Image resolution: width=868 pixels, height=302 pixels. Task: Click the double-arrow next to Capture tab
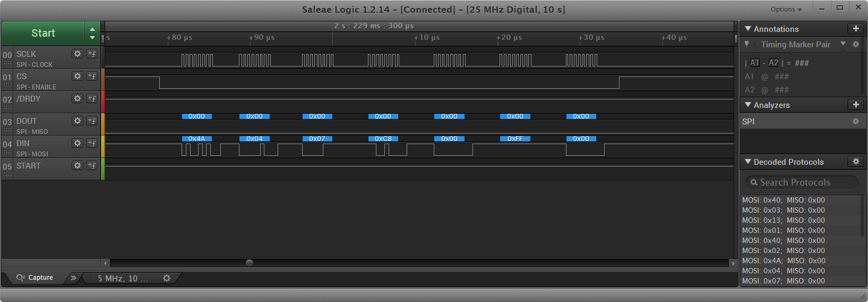click(73, 278)
